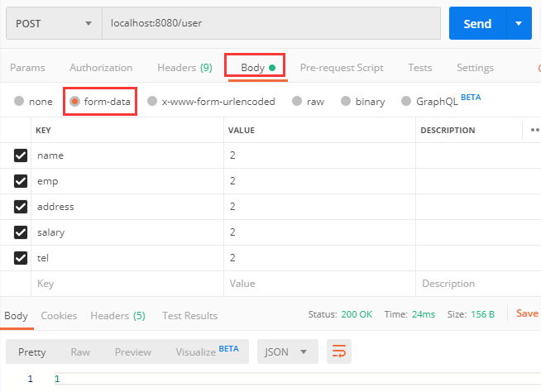Viewport: 541px width, 392px height.
Task: Select the none body type radio
Action: coord(19,101)
